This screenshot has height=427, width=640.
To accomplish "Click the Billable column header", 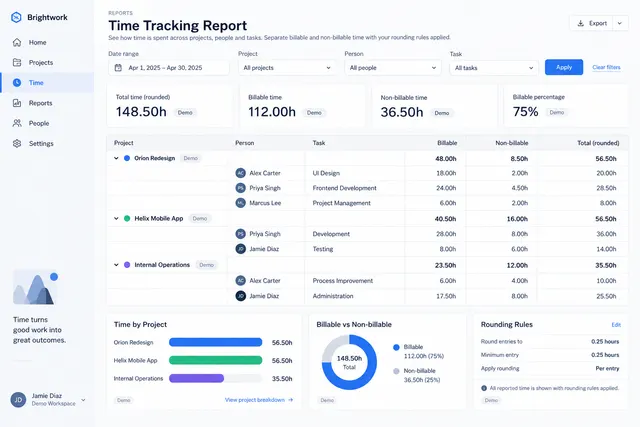I will click(x=447, y=143).
